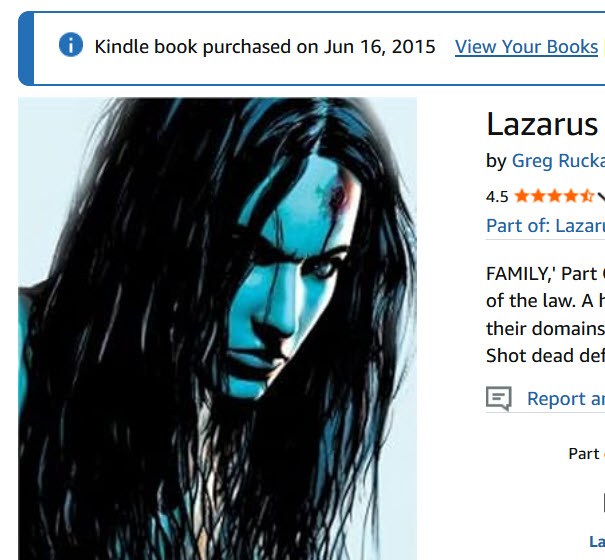The width and height of the screenshot is (605, 560).
Task: Click the 4.5 rating number
Action: click(497, 197)
